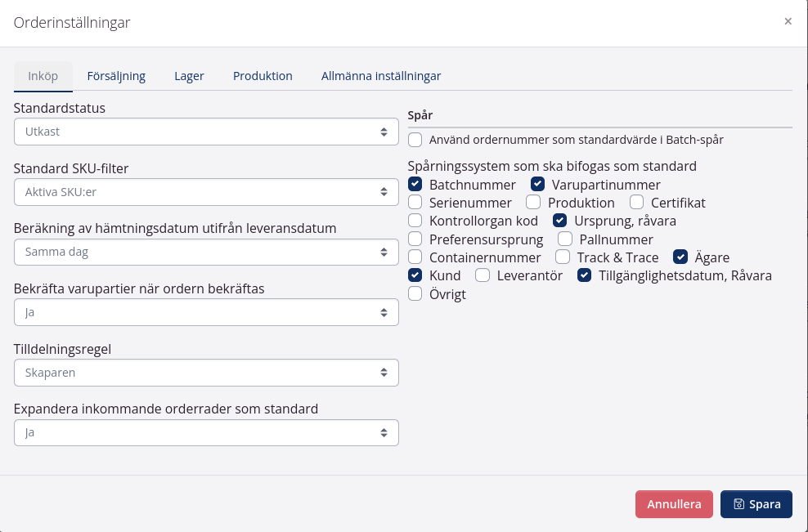
Task: Open the Samma dag hämtningsdatum dropdown
Action: tap(206, 252)
